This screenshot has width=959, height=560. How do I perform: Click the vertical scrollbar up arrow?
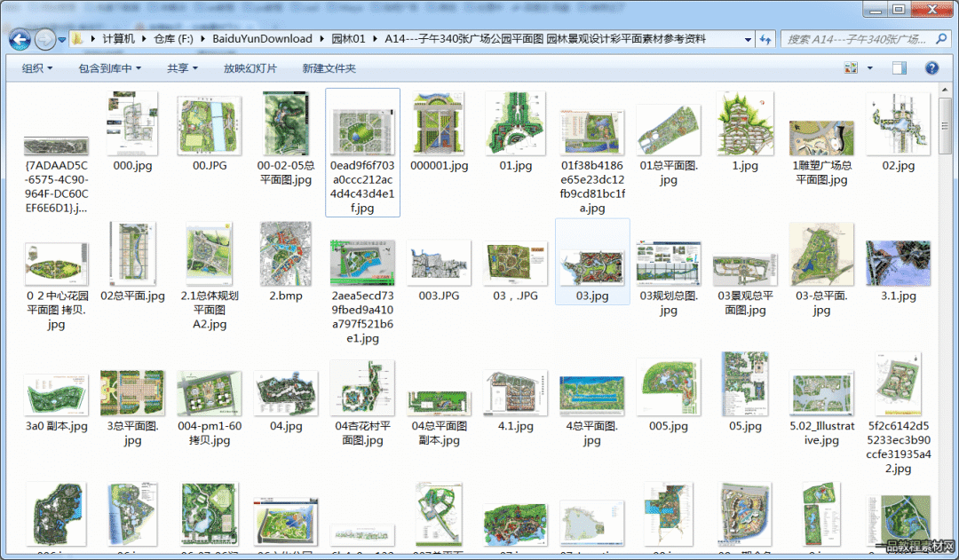click(x=945, y=90)
